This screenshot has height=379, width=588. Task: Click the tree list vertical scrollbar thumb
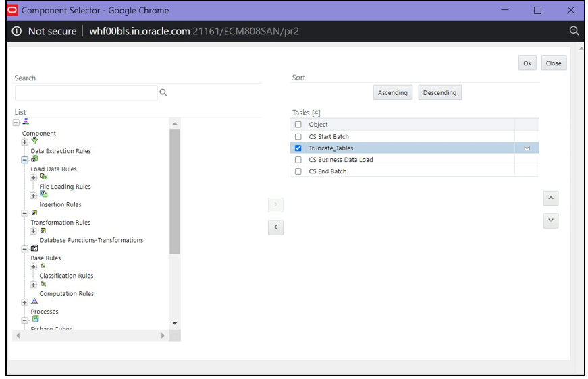coord(175,192)
